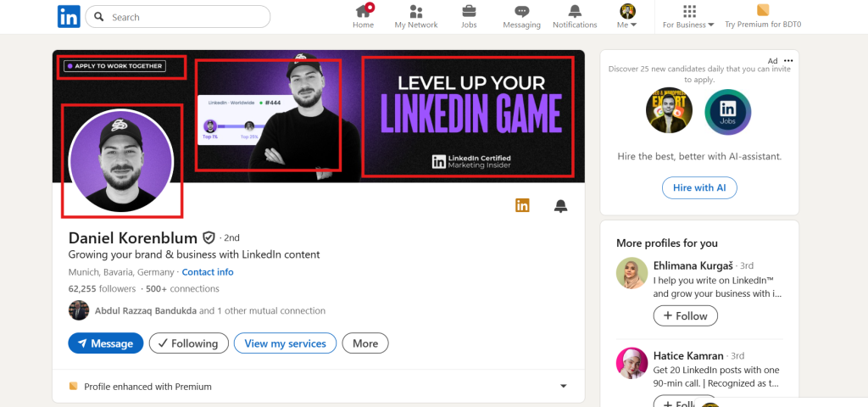The image size is (868, 407).
Task: Click the LinkedIn logo in the header
Action: [x=69, y=16]
